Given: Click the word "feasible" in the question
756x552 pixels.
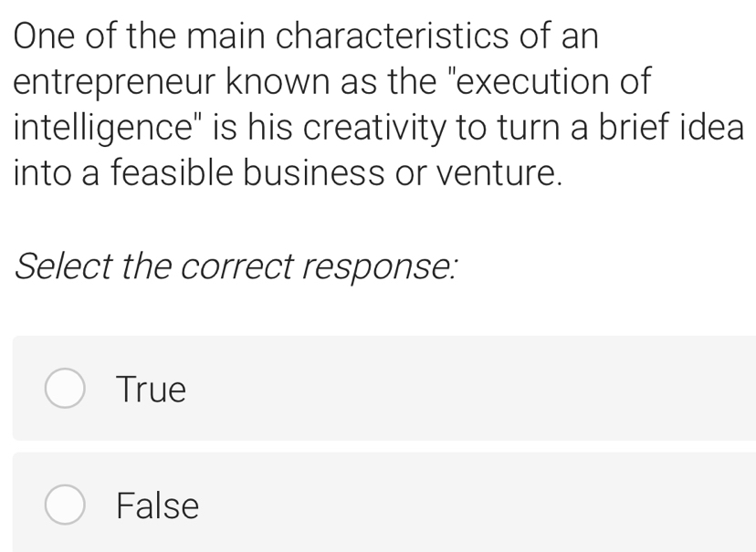Looking at the screenshot, I should [x=173, y=172].
